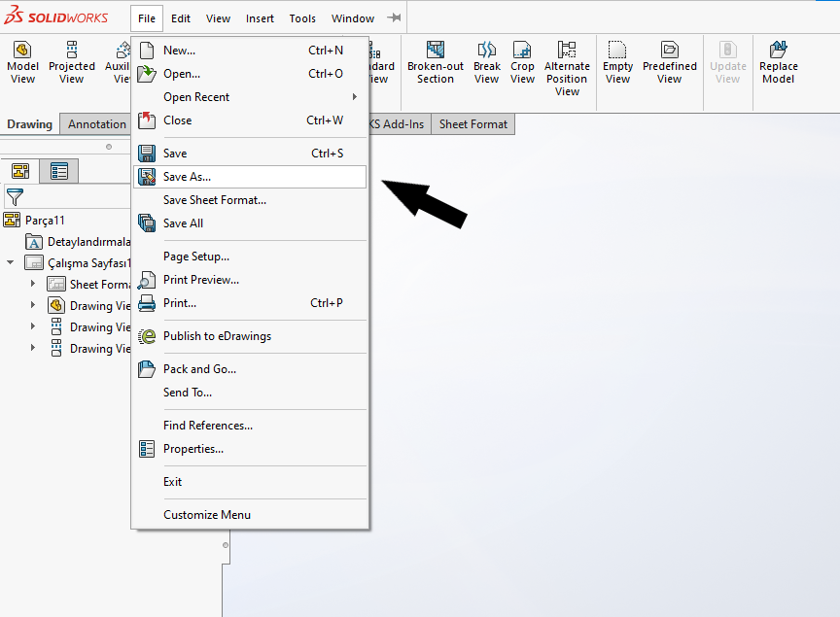The image size is (840, 617).
Task: Switch to the Sheet Format tab
Action: tap(473, 124)
